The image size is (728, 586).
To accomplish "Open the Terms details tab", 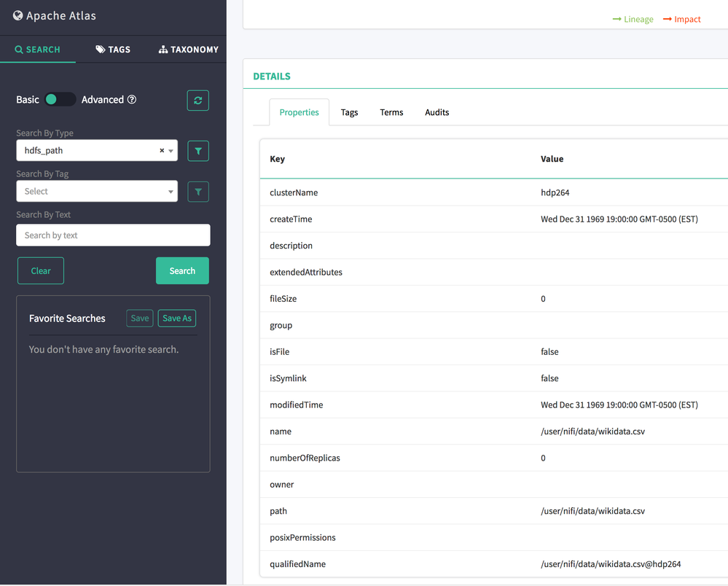I will (x=391, y=112).
